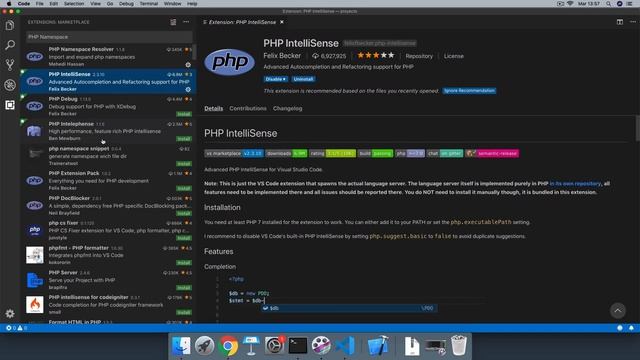Open System Preferences from the dock
This screenshot has height=360, width=640.
tap(274, 346)
